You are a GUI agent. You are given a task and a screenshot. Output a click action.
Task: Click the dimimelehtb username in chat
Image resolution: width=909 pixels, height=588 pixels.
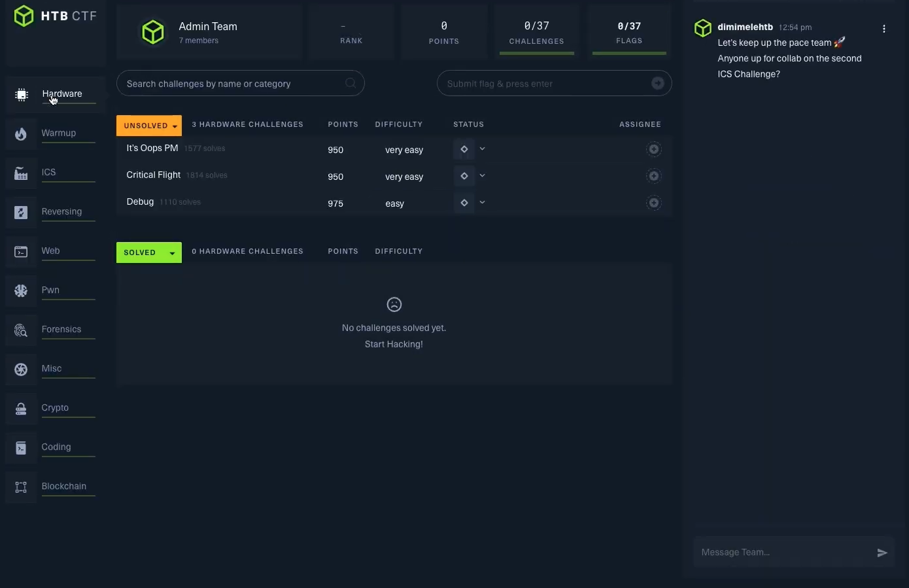pyautogui.click(x=745, y=27)
